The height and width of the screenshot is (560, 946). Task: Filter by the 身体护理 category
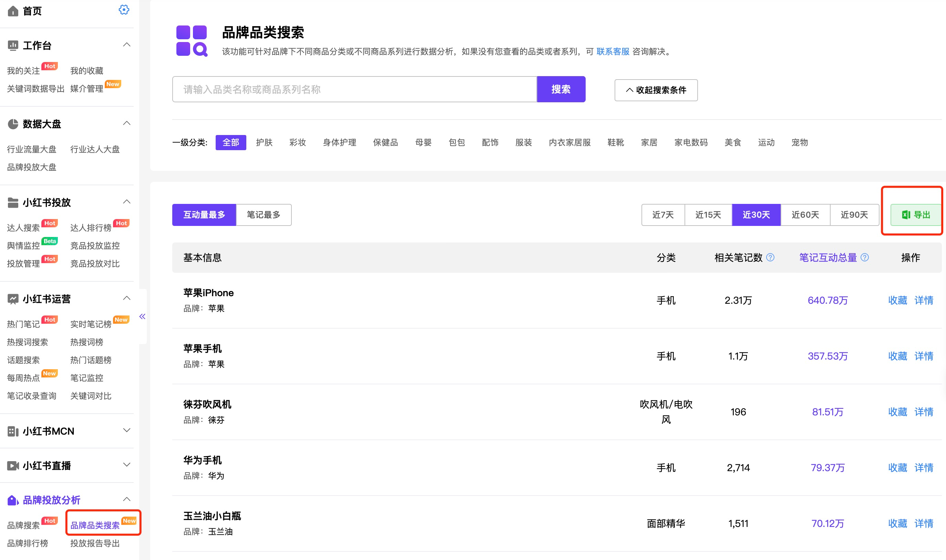[340, 143]
